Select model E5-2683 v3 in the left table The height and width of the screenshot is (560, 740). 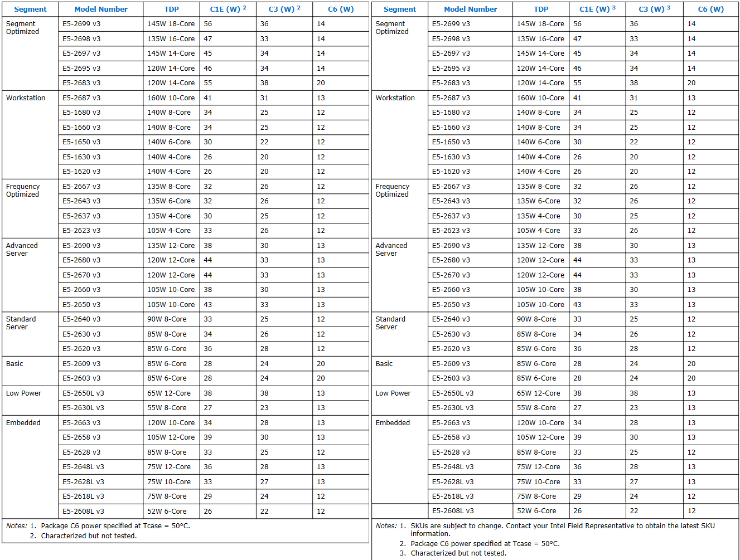(81, 83)
